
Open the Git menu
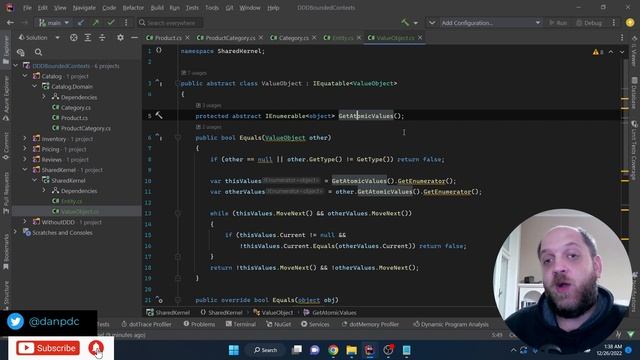tap(229, 8)
